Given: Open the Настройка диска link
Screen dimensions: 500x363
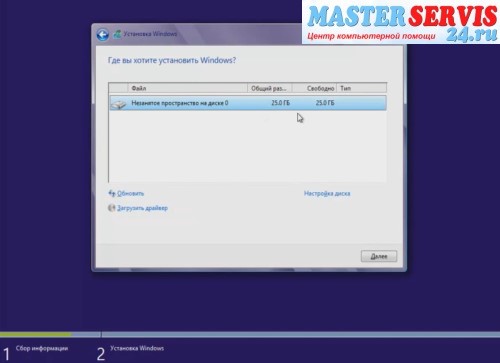Looking at the screenshot, I should [327, 193].
